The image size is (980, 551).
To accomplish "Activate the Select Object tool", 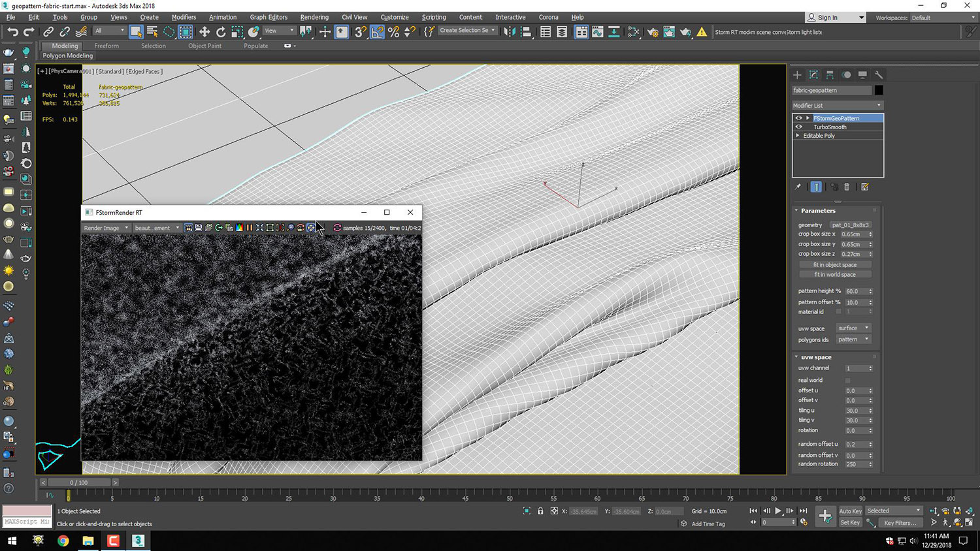I will tap(136, 31).
